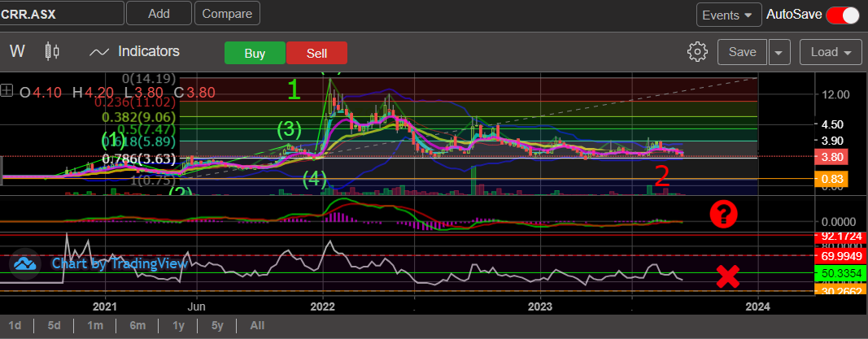868x339 pixels.
Task: Click the Add button
Action: (159, 14)
